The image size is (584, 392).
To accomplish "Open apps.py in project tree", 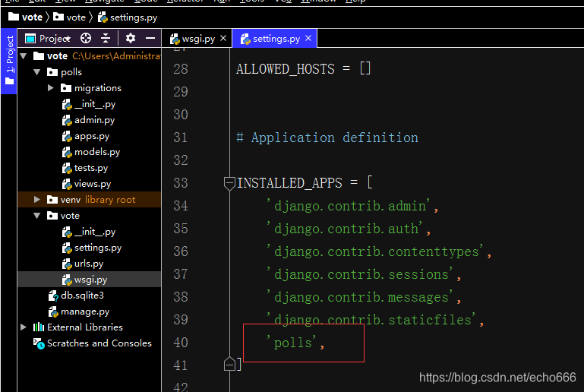I will click(92, 136).
